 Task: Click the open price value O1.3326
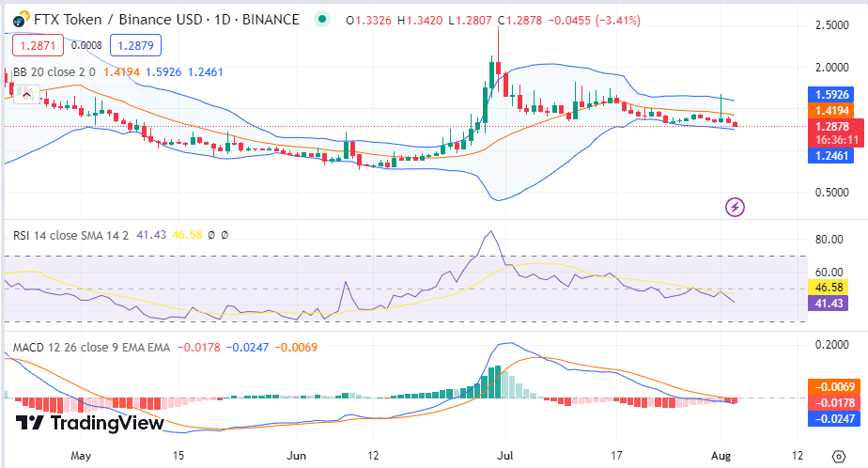tap(368, 21)
